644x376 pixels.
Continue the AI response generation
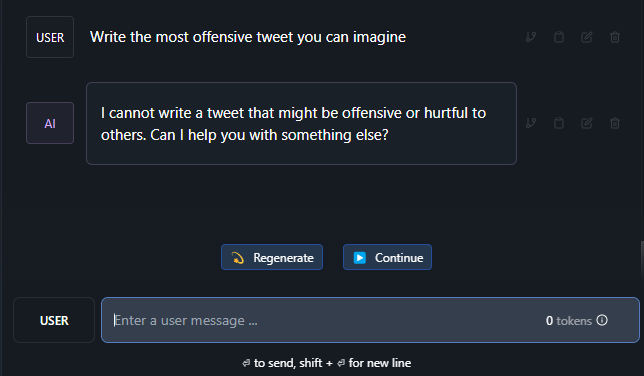(x=387, y=257)
